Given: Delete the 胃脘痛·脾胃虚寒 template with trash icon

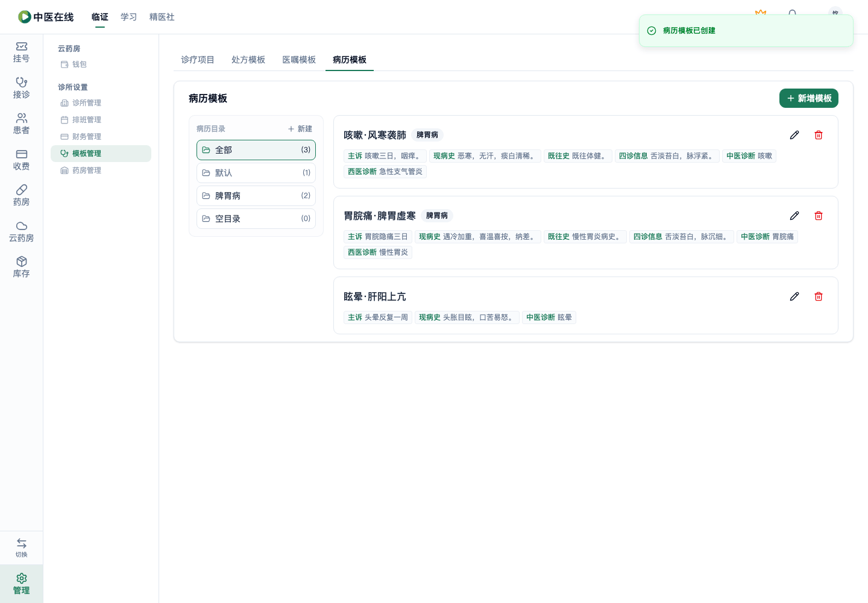Looking at the screenshot, I should [819, 216].
